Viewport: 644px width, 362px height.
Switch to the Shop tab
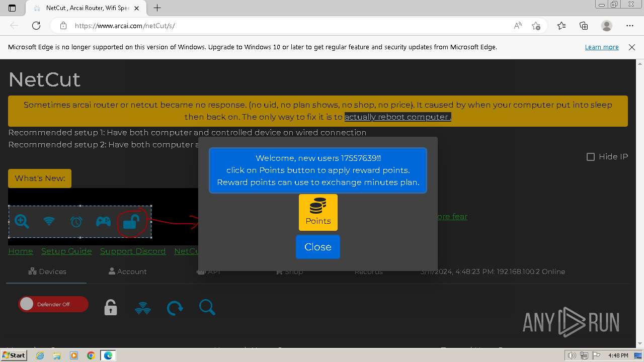(289, 271)
